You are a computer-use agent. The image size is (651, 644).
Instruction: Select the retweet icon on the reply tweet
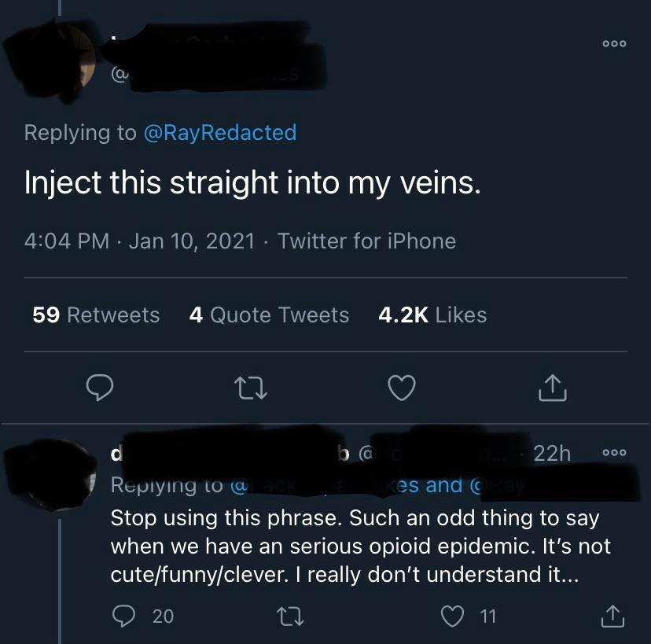coord(291,616)
